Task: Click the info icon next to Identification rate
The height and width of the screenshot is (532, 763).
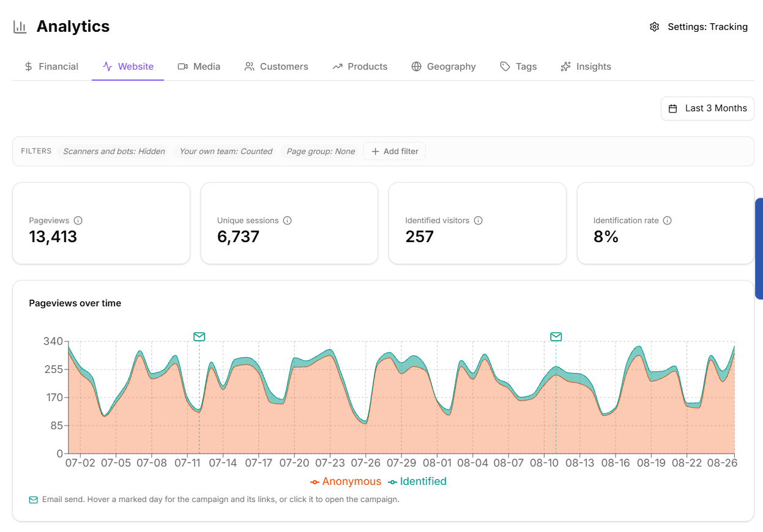Action: click(668, 221)
